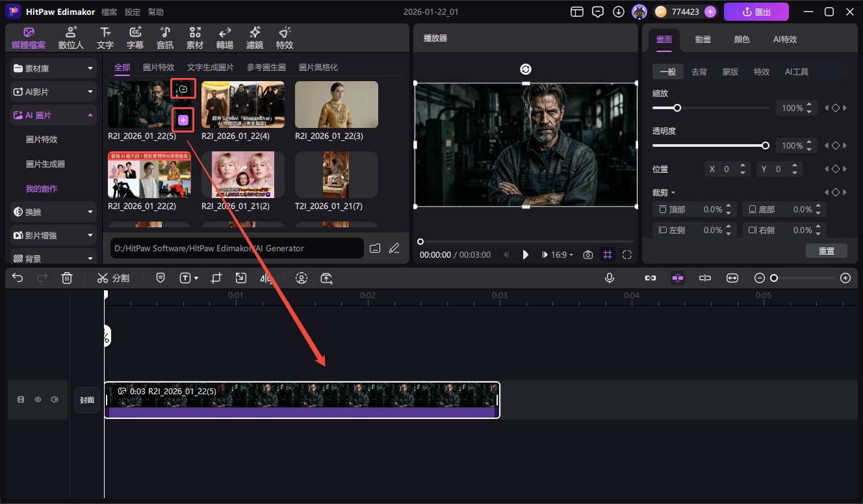Click the Undo arrow in timeline toolbar
The image size is (863, 504).
click(x=18, y=278)
